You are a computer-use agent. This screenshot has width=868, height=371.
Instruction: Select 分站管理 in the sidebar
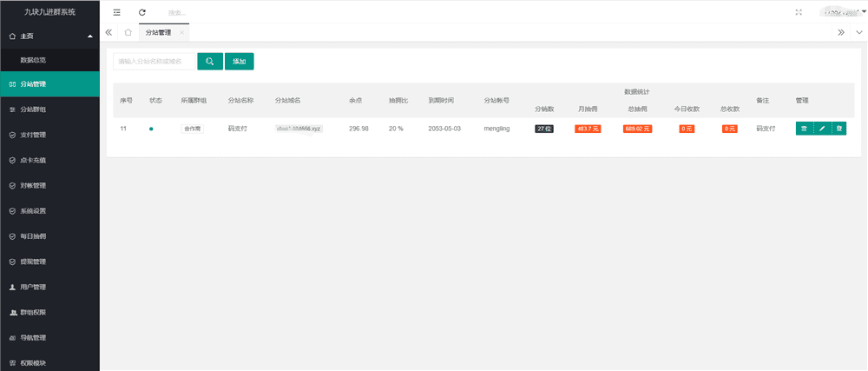(49, 84)
